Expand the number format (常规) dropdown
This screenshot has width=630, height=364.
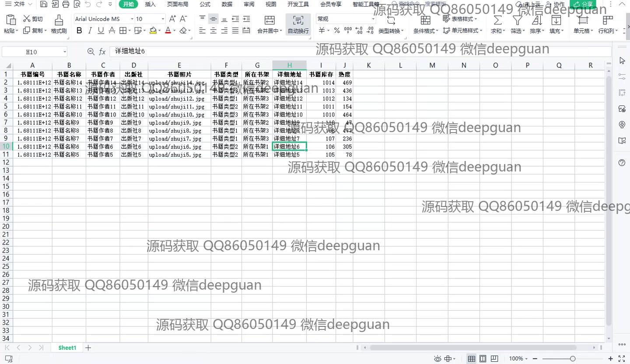[373, 19]
